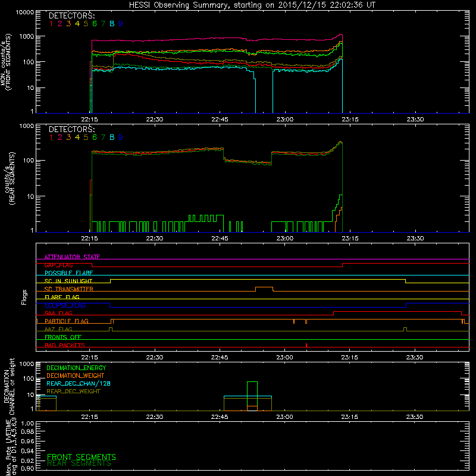The width and height of the screenshot is (476, 476).
Task: Click the 22:45 time tick under the rear segments plot
Action: click(220, 239)
